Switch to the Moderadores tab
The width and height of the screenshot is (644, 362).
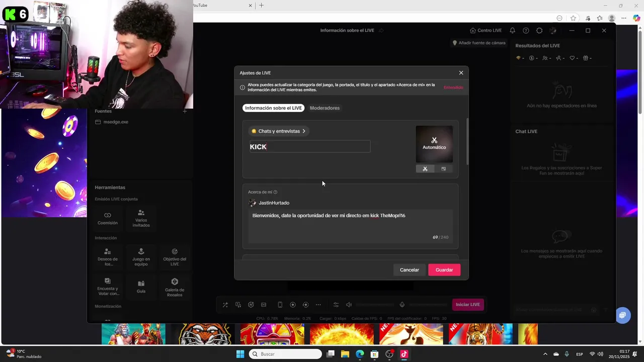pos(325,108)
